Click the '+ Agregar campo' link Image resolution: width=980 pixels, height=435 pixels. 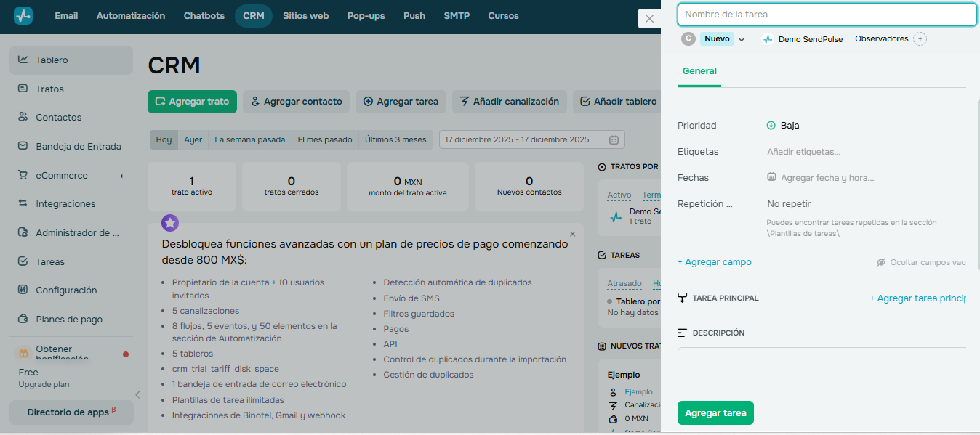[715, 261]
